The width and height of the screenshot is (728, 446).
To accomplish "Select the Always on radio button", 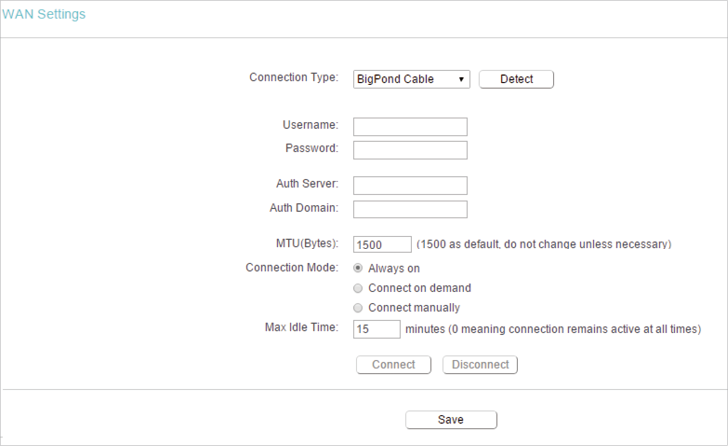I will (x=358, y=268).
